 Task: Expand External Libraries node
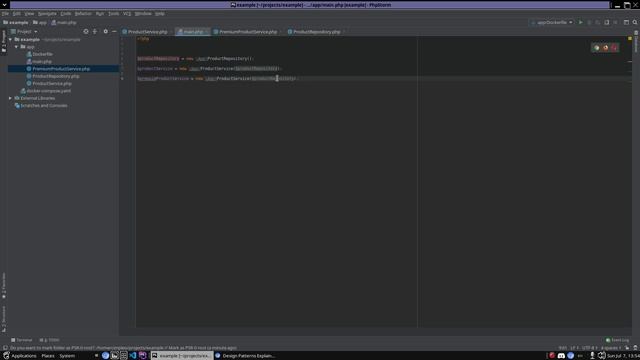point(10,98)
